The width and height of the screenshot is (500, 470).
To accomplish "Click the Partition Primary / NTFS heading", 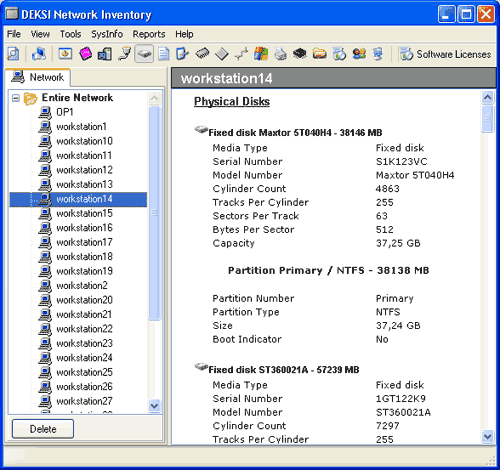I will (x=328, y=270).
